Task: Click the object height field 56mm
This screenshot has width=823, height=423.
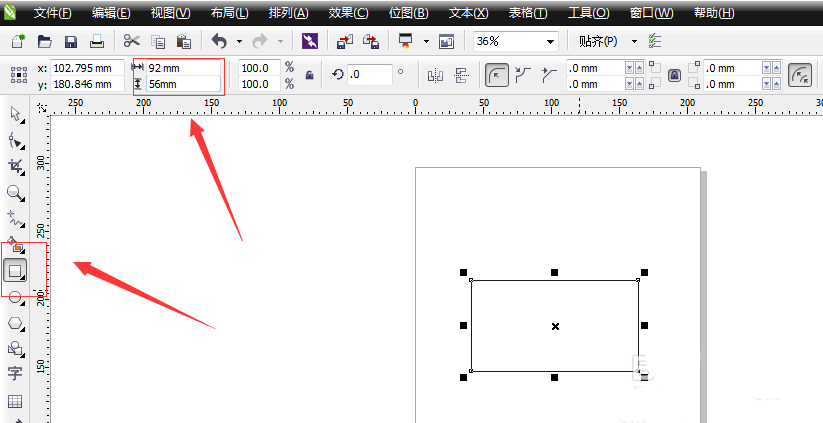Action: (x=184, y=84)
